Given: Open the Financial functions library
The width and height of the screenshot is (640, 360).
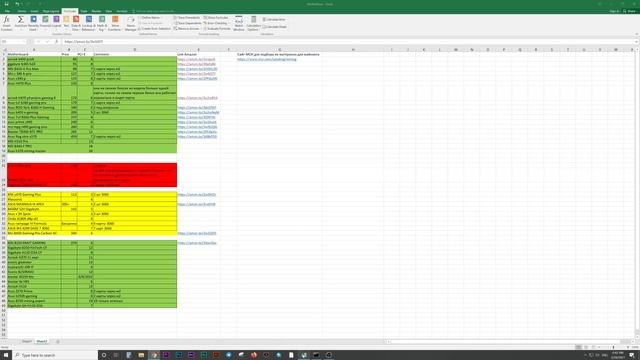Looking at the screenshot, I should [x=45, y=23].
